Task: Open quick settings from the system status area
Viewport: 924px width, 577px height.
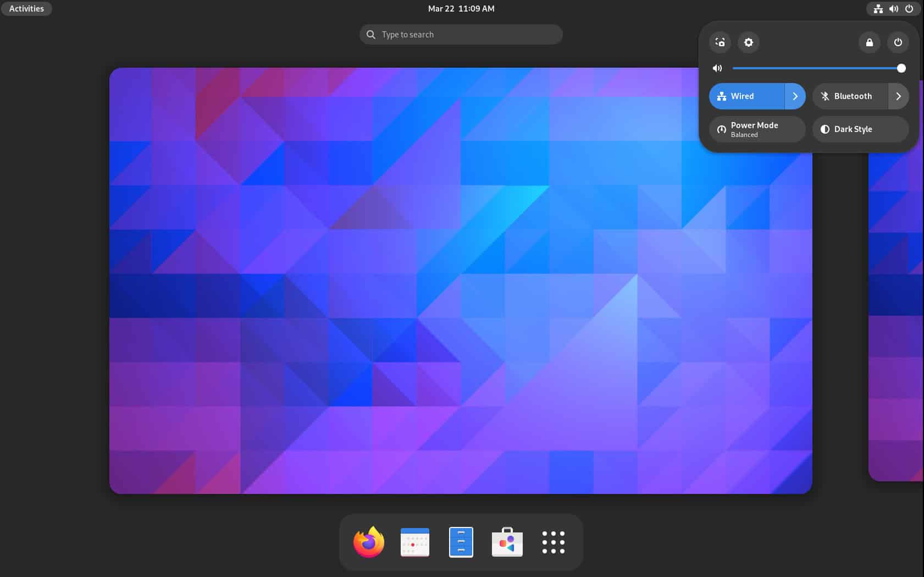Action: [x=893, y=8]
